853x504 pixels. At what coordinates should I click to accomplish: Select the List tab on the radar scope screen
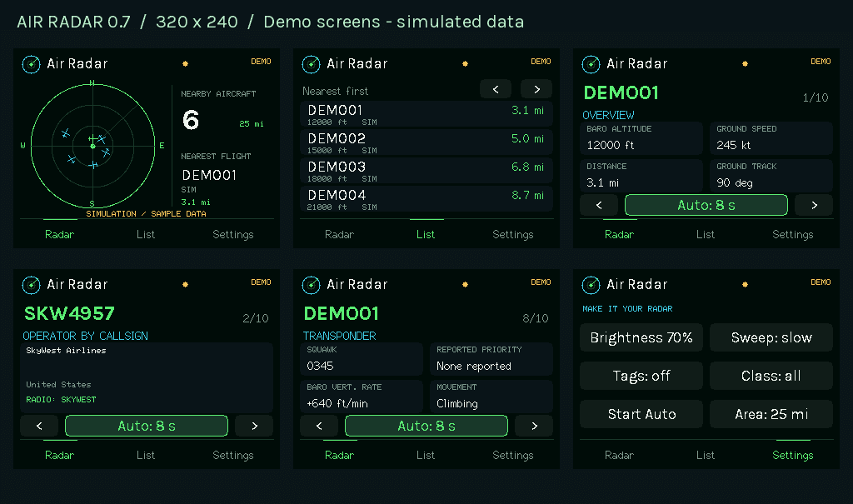[146, 235]
